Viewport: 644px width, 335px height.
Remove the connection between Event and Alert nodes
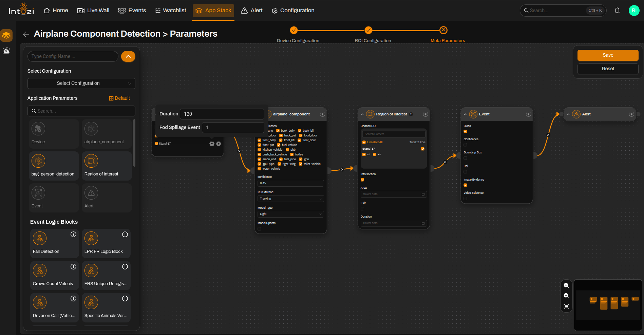(x=548, y=135)
